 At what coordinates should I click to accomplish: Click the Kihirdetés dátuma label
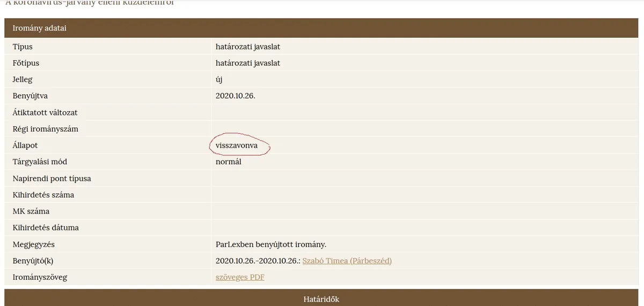point(46,228)
